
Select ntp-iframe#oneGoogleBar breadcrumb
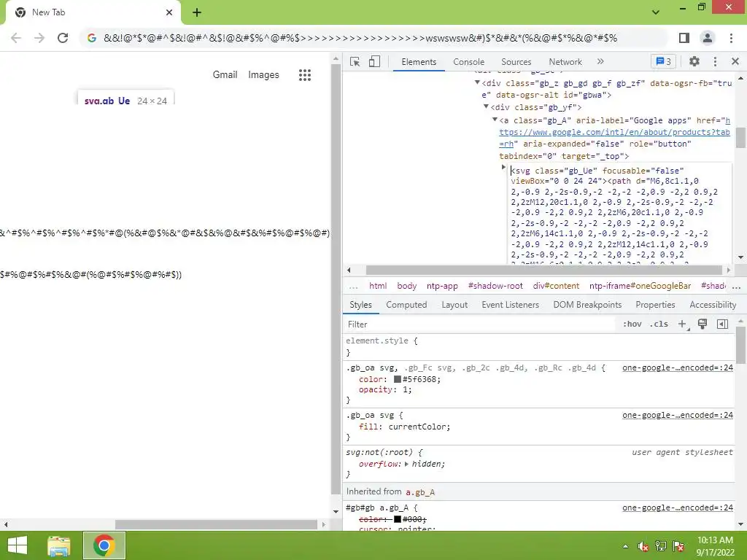click(x=640, y=286)
